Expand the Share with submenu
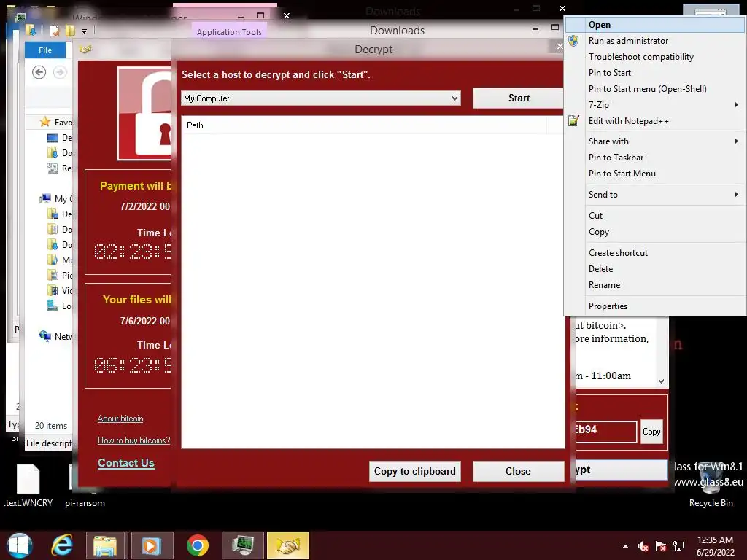This screenshot has height=560, width=747. coord(655,141)
